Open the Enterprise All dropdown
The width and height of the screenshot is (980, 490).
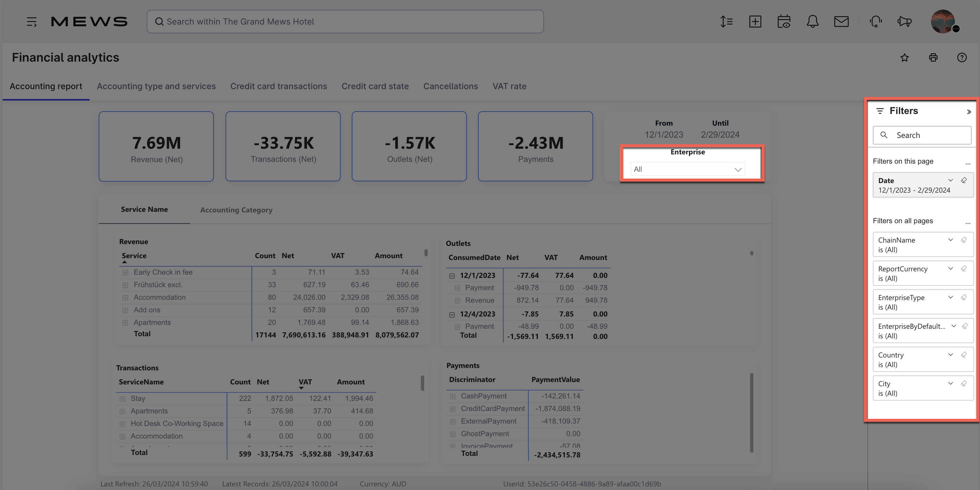[687, 169]
